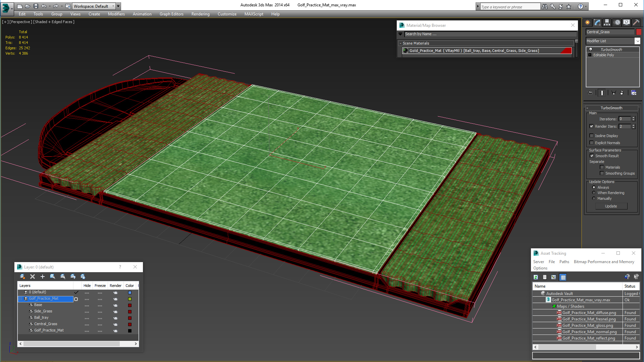Open the Rendering menu
Image resolution: width=644 pixels, height=362 pixels.
click(200, 14)
